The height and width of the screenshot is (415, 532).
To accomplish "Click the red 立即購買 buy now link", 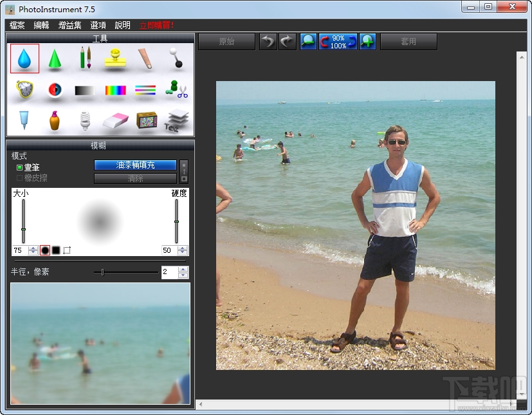I will pyautogui.click(x=157, y=25).
